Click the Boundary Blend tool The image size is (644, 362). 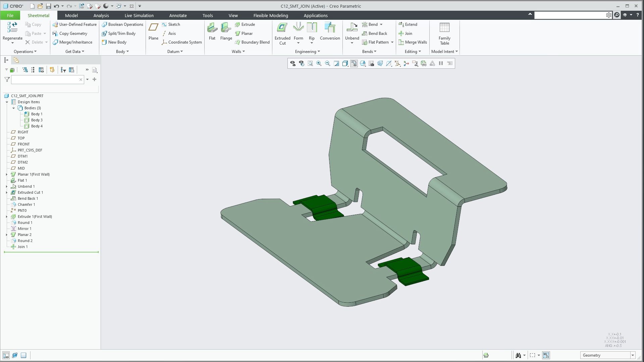click(x=252, y=42)
